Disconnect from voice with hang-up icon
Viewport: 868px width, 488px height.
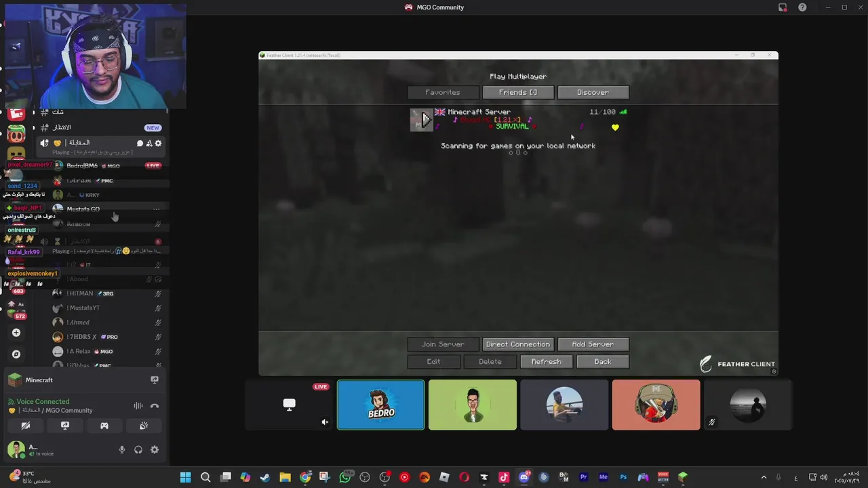point(155,406)
